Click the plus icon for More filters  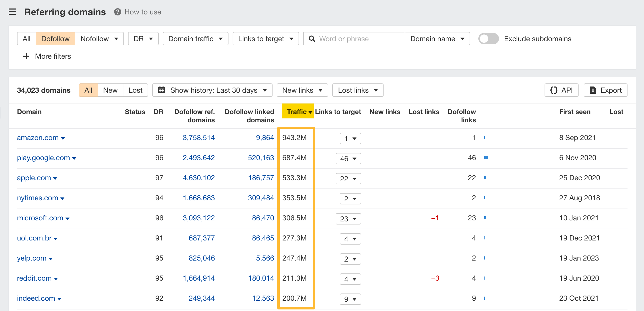coord(26,56)
